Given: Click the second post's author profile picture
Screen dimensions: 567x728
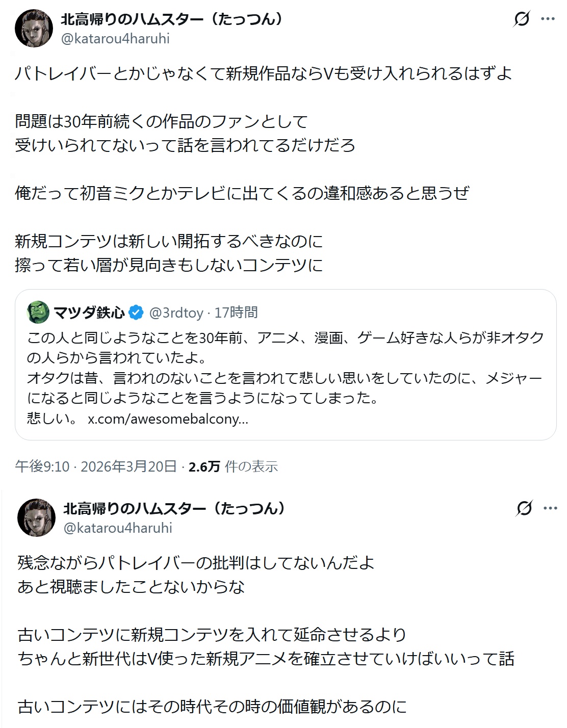Looking at the screenshot, I should coord(36,517).
